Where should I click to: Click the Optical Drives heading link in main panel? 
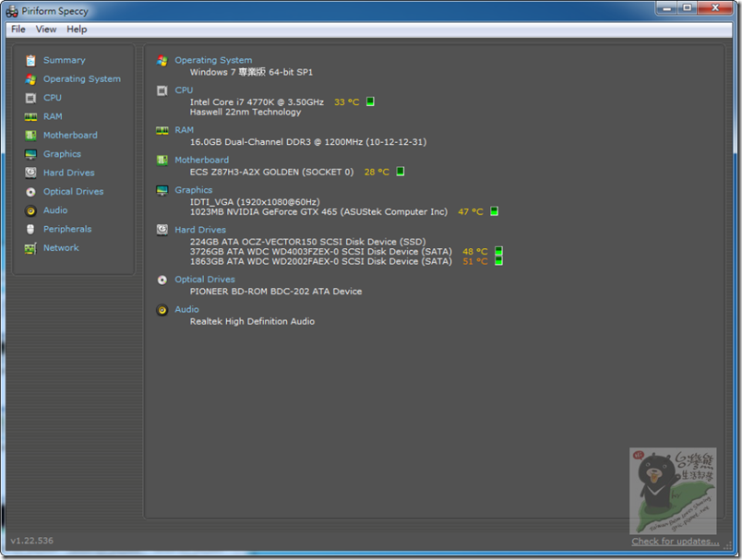point(205,280)
